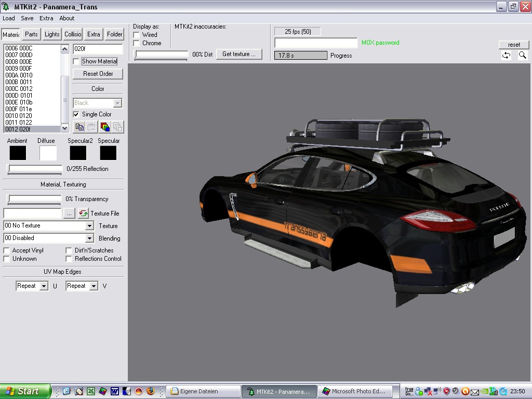532x399 pixels.
Task: Open the Save menu
Action: tap(27, 18)
